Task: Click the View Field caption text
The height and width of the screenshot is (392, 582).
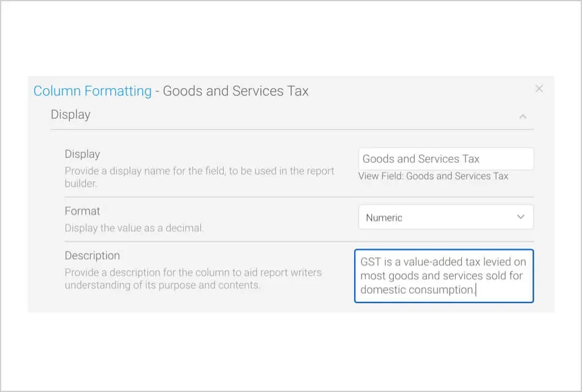Action: tap(433, 176)
